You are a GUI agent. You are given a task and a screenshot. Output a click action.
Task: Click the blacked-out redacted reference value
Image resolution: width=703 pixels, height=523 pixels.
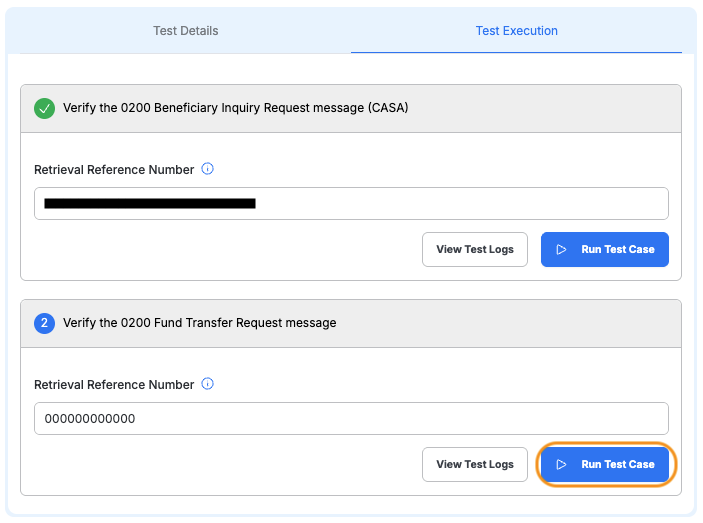[150, 204]
